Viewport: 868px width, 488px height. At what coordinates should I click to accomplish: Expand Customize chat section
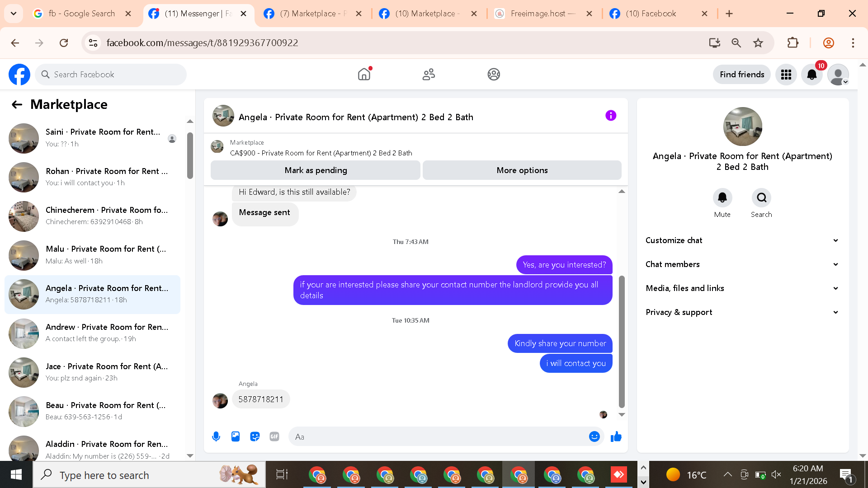742,240
